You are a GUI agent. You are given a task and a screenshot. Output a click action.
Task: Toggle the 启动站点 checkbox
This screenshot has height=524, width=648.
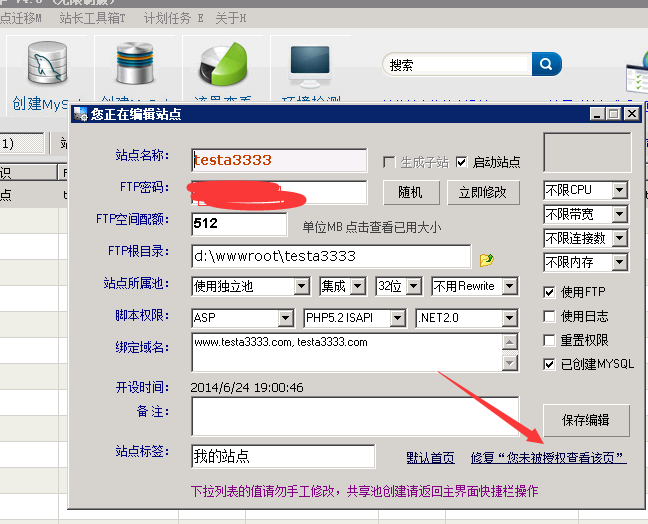[x=461, y=162]
